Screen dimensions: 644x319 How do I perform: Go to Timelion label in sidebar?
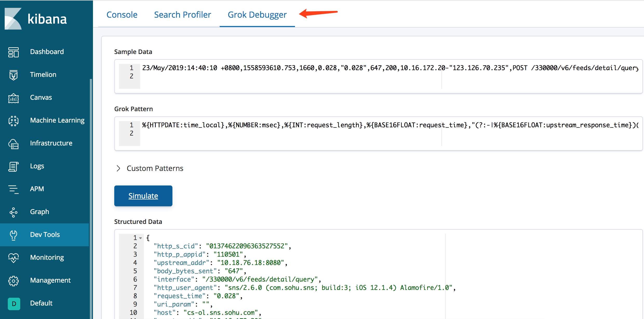pyautogui.click(x=43, y=75)
